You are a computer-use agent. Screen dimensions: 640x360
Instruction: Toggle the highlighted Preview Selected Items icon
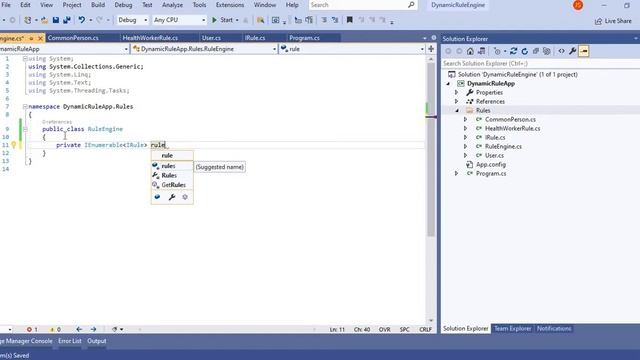click(584, 51)
